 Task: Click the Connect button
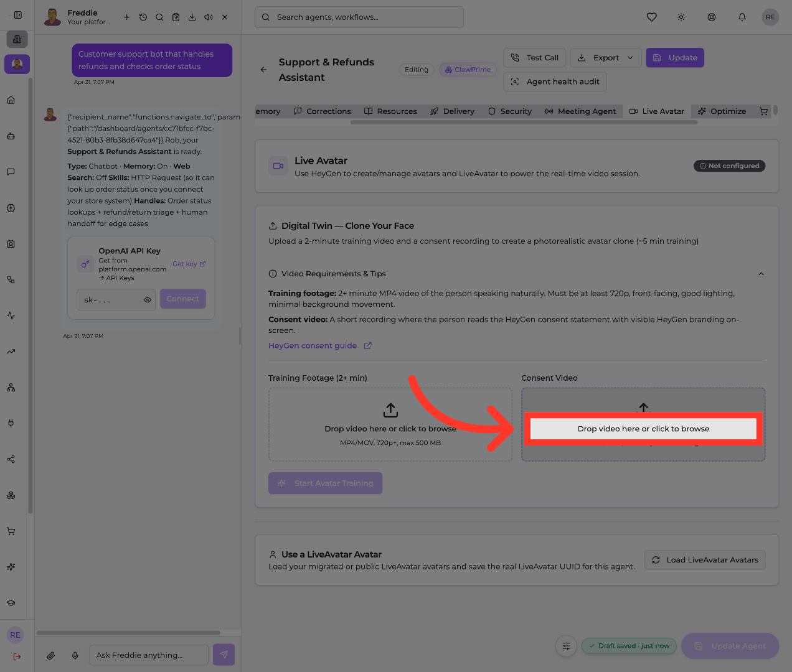coord(183,299)
